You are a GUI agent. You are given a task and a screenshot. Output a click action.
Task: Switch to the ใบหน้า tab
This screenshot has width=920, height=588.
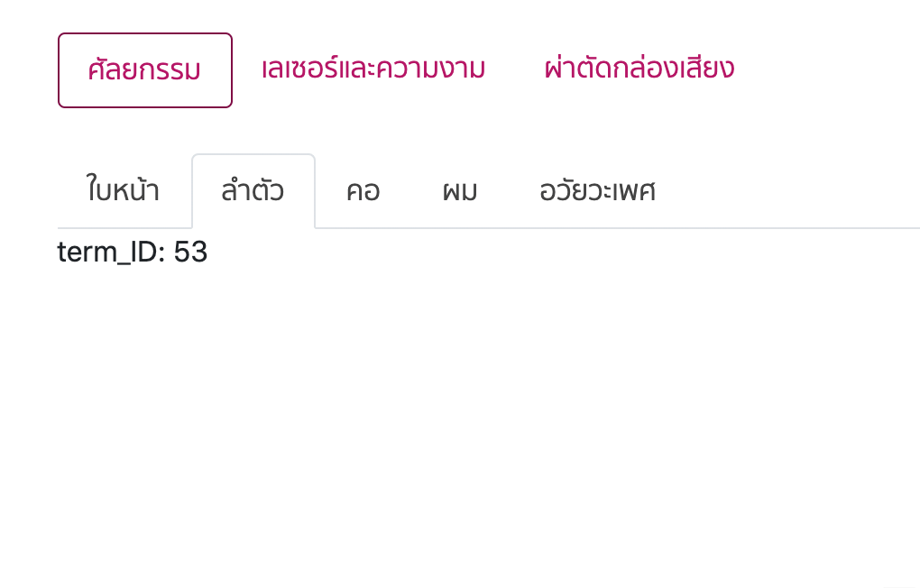[x=124, y=191]
